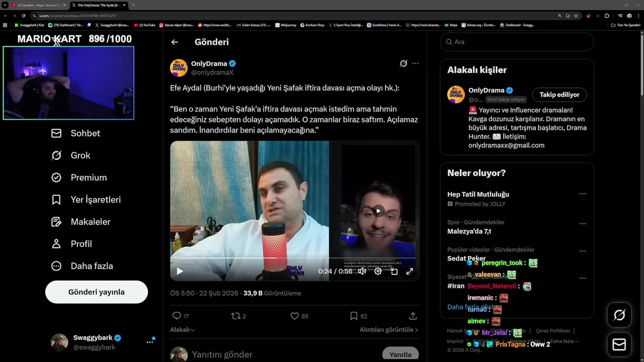Bookmark this page with browser star icon
Viewport: 644px width, 362px height.
click(x=576, y=16)
